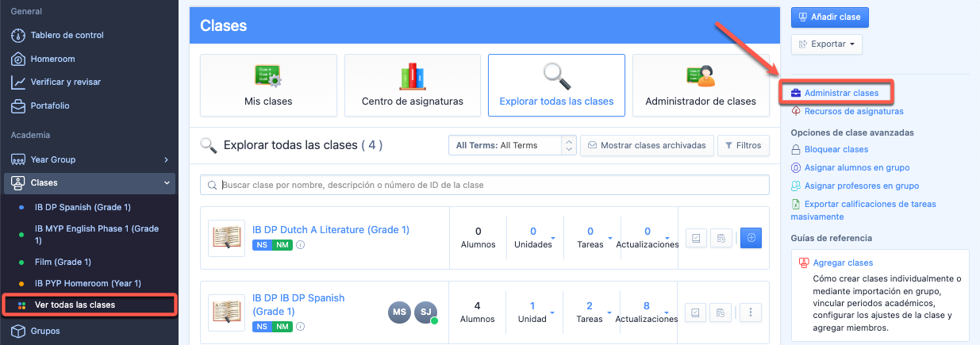This screenshot has height=345, width=980.
Task: Open the Filtros filter button
Action: [x=743, y=145]
